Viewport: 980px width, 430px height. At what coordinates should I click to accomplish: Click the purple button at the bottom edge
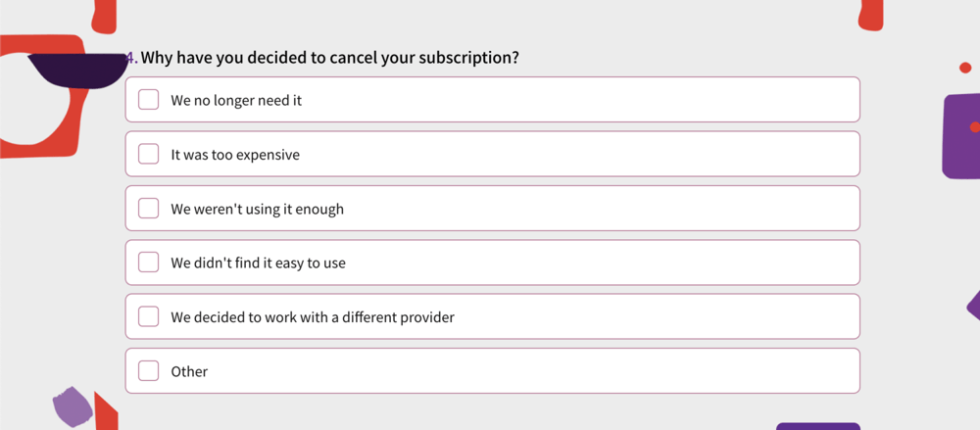(817, 426)
